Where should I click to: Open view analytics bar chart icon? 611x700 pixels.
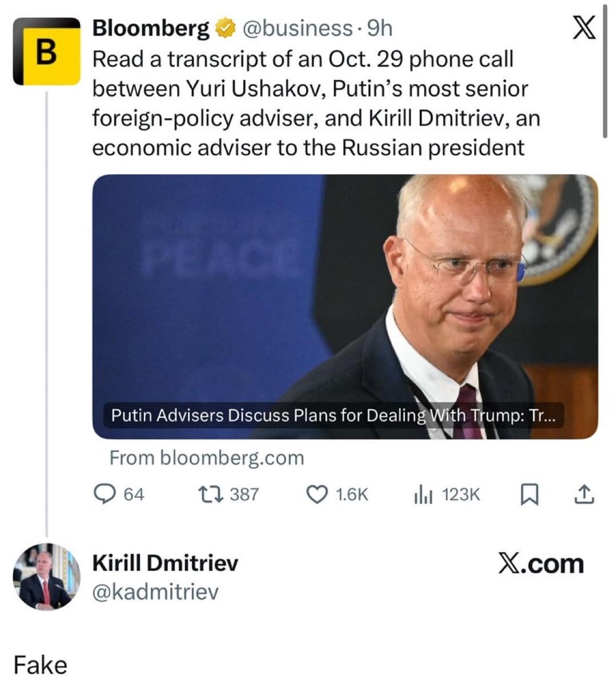pyautogui.click(x=423, y=494)
